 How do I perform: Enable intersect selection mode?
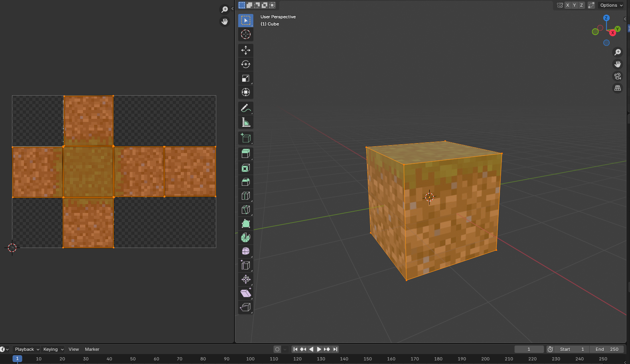click(272, 5)
